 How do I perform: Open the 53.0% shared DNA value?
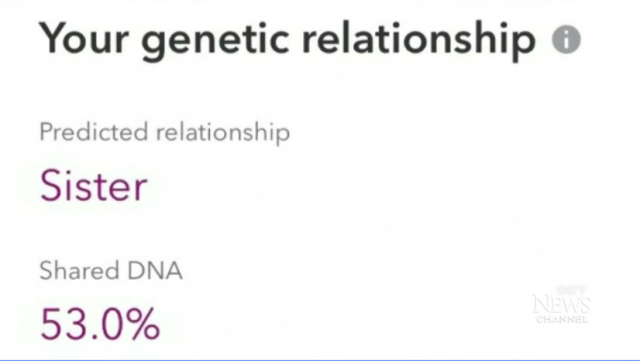coord(100,324)
